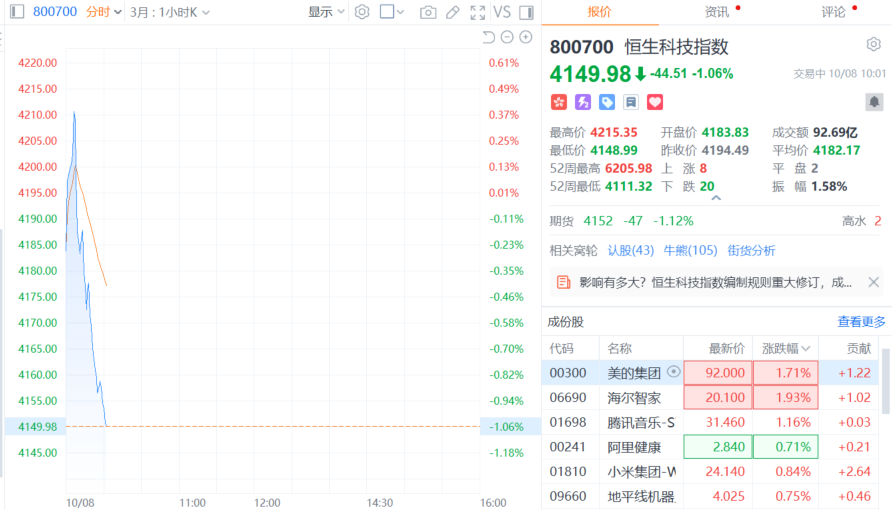Screen dimensions: 892x510
Task: Click the 振幅 1.58% value
Action: [829, 186]
